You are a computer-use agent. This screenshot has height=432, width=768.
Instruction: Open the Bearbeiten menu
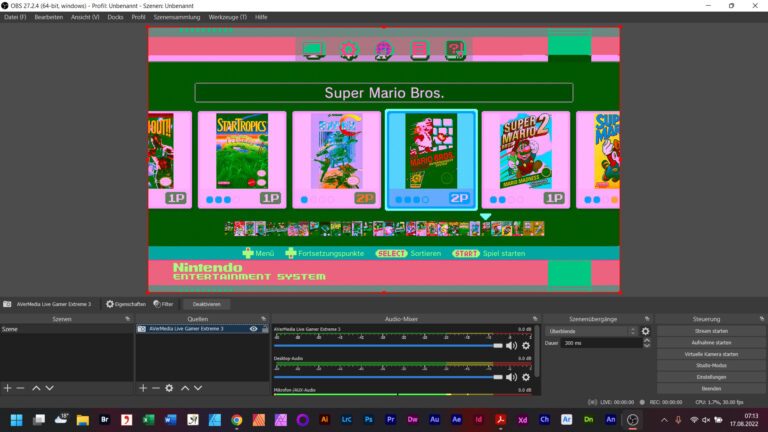[x=48, y=17]
